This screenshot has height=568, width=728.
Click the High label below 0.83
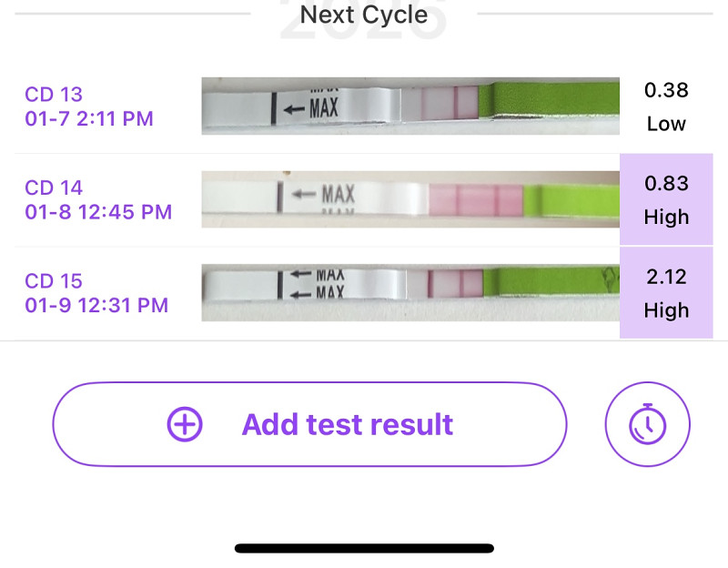[666, 218]
